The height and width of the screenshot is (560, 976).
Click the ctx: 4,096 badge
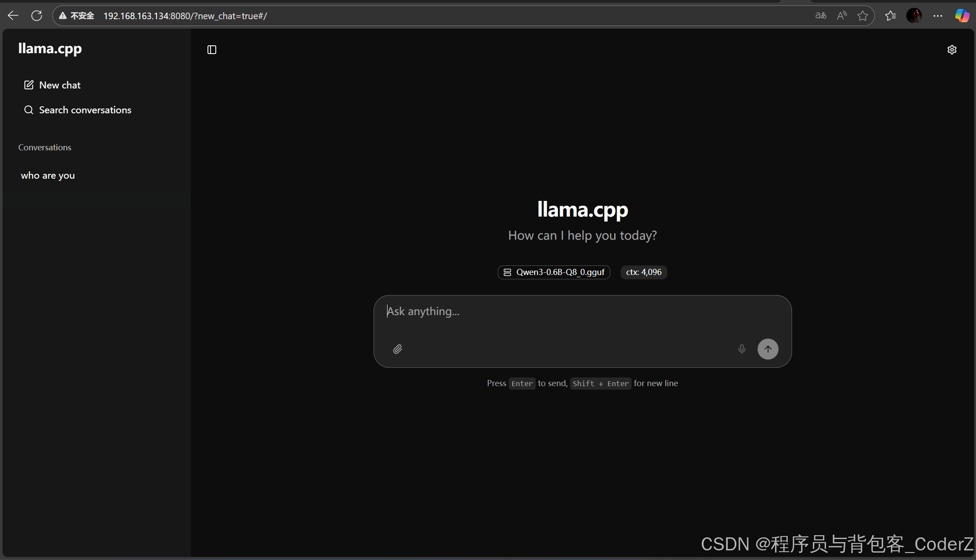point(643,272)
